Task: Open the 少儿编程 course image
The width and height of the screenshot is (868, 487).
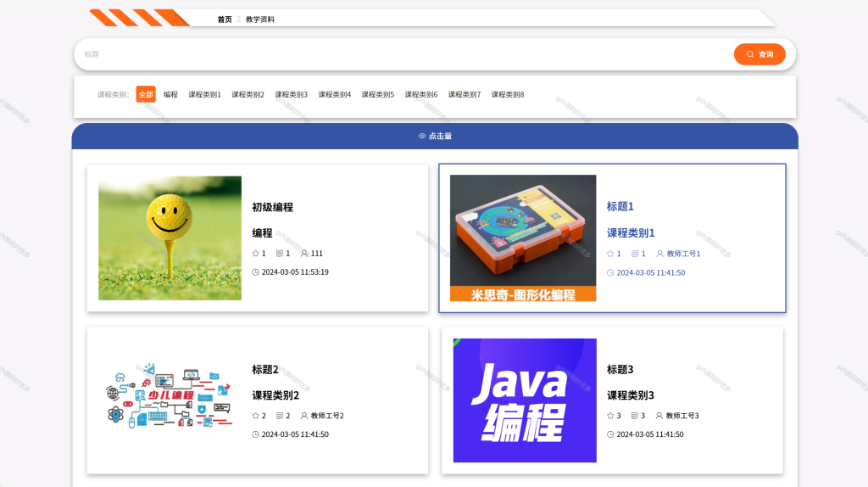Action: pyautogui.click(x=170, y=395)
